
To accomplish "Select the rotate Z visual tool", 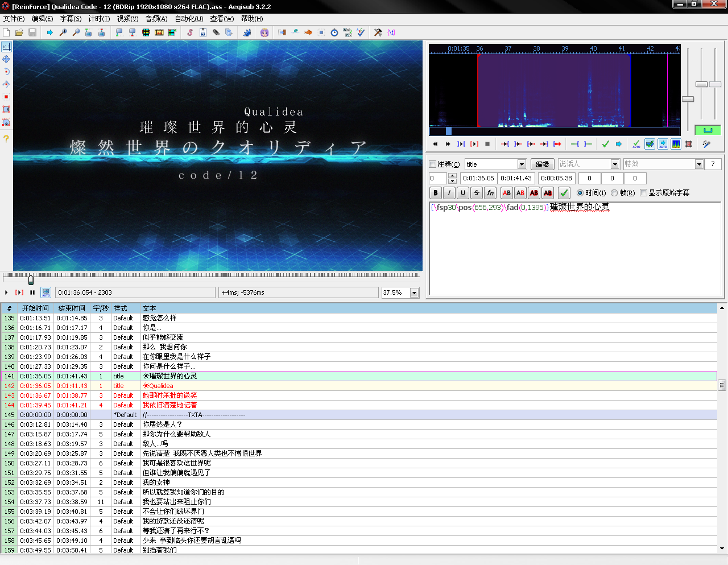I will tap(6, 72).
